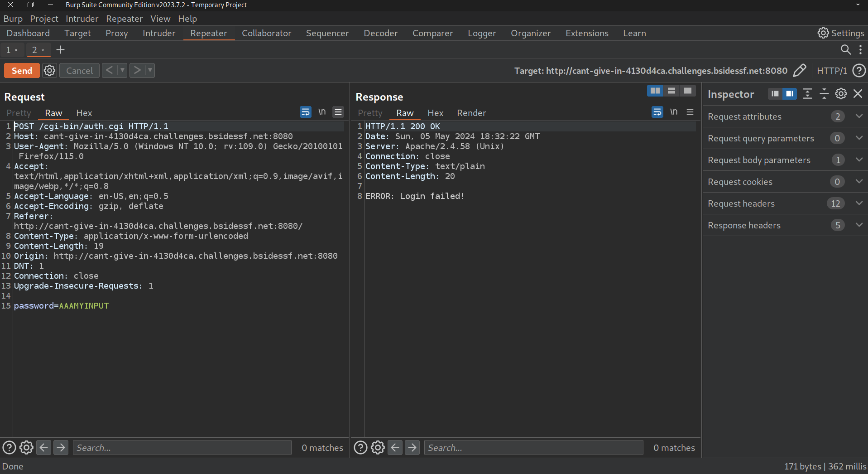Add a new Repeater tab

60,50
